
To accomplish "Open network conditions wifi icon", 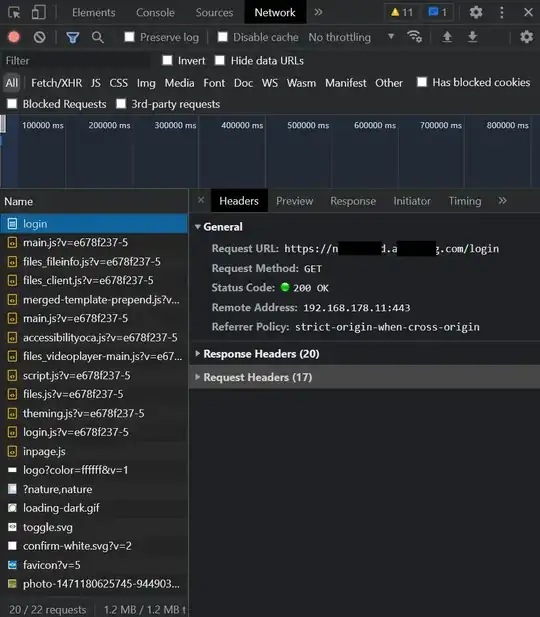I will [414, 37].
